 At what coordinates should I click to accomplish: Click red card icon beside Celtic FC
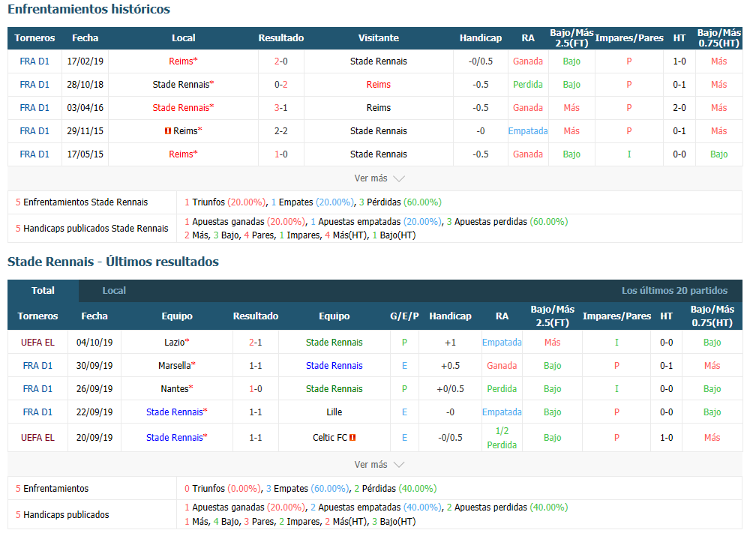352,438
